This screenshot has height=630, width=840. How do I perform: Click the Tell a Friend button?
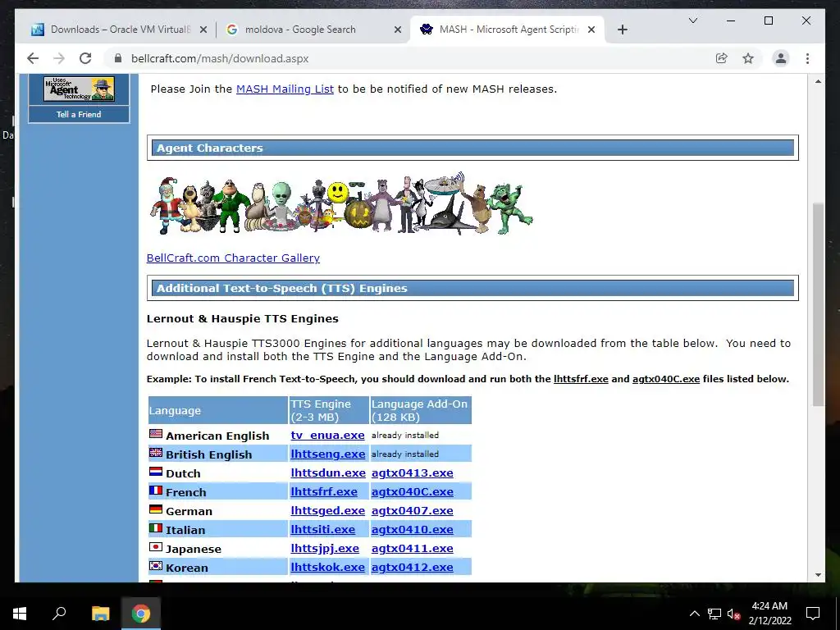point(79,114)
